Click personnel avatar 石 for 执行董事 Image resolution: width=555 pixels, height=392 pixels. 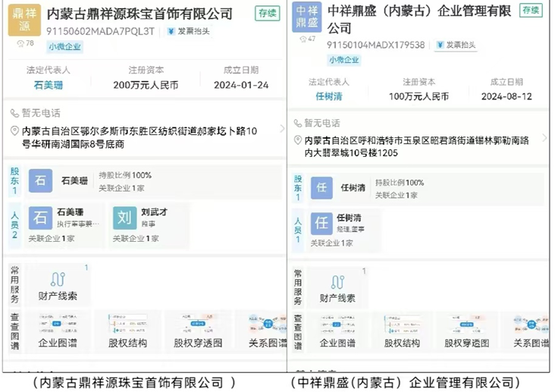pyautogui.click(x=40, y=218)
